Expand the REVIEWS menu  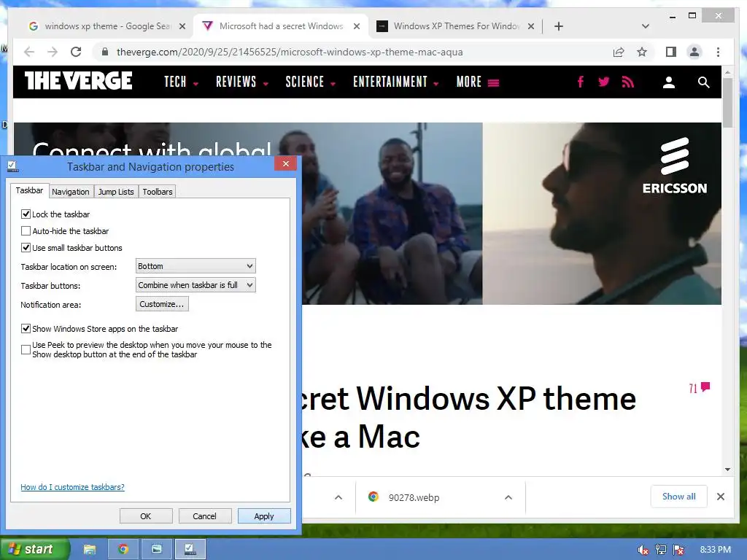tap(242, 82)
